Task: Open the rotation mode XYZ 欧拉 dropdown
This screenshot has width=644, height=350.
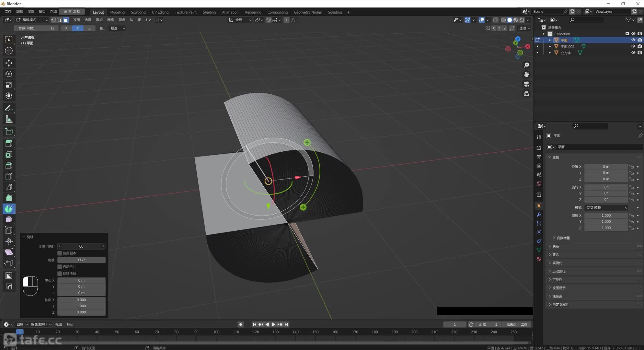Action: [x=606, y=207]
